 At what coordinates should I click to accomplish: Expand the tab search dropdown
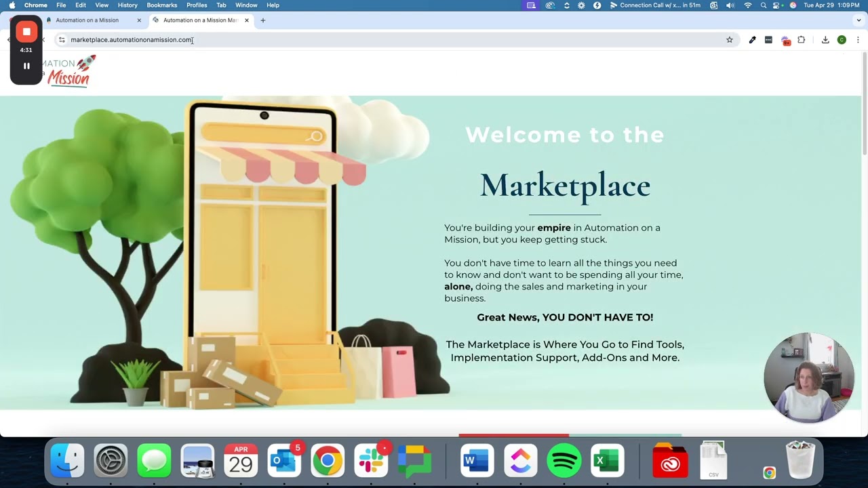point(859,20)
